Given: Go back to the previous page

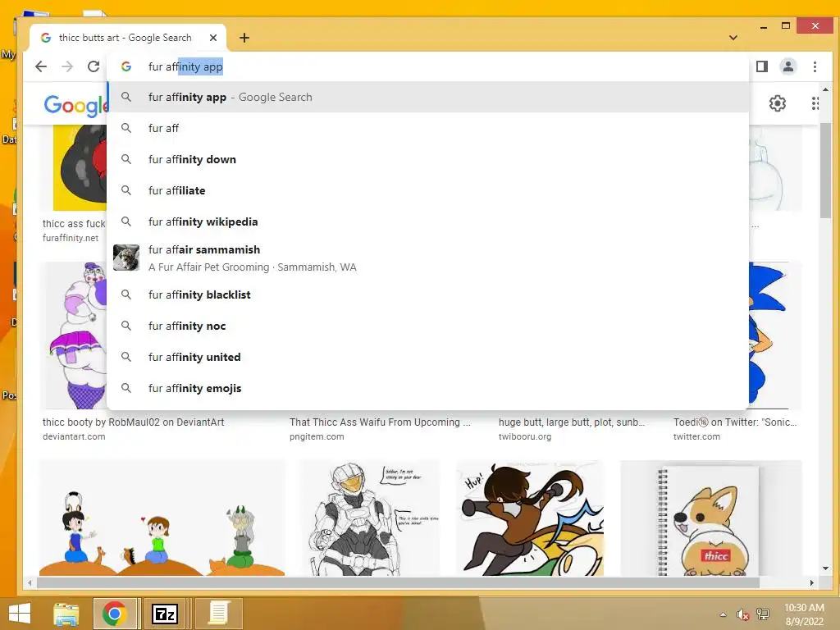Looking at the screenshot, I should (x=41, y=66).
